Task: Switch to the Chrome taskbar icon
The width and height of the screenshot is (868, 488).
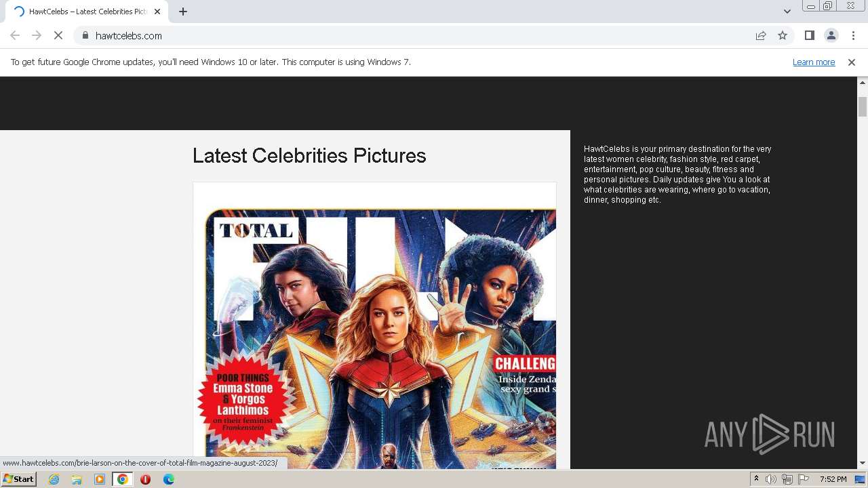Action: click(122, 479)
